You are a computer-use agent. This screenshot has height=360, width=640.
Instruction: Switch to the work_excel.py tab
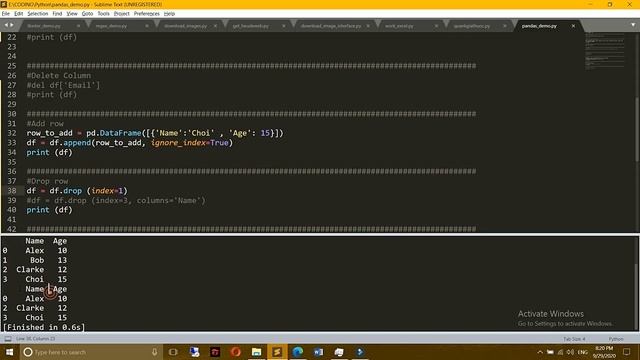click(399, 26)
